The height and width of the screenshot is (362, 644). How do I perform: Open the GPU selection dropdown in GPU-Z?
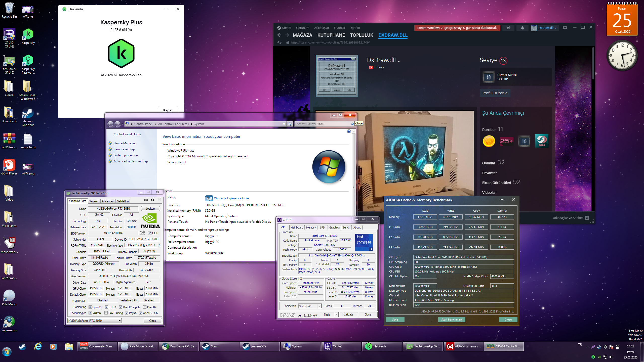tap(95, 321)
